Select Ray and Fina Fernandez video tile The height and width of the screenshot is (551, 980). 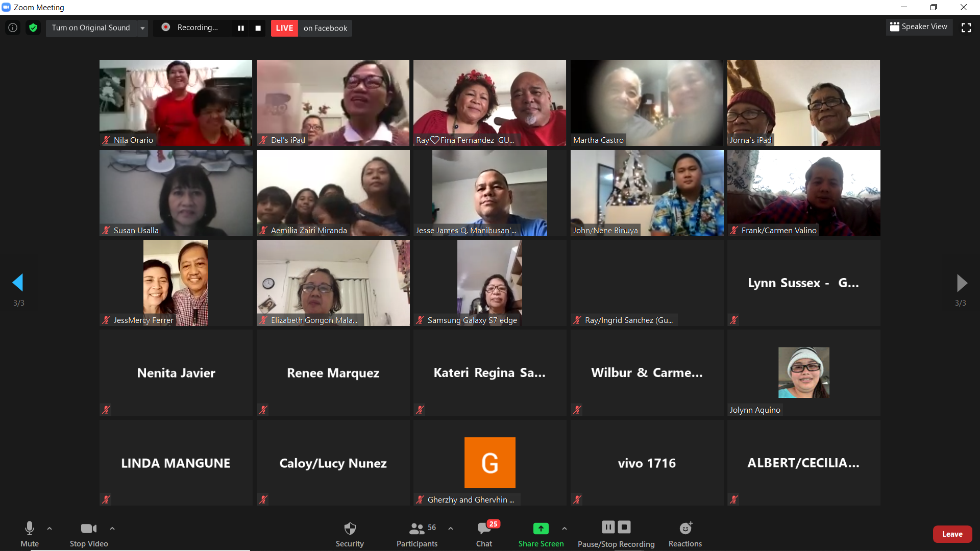click(489, 103)
